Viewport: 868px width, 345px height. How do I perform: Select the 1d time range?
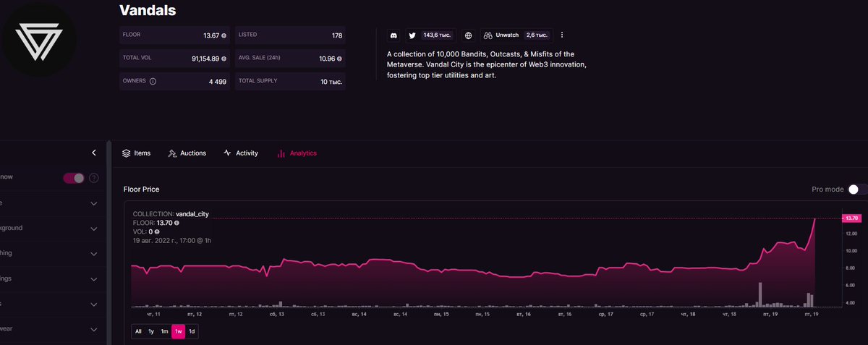point(192,331)
